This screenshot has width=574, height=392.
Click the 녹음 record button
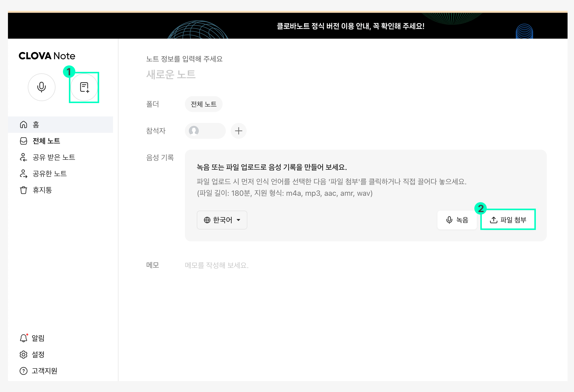[457, 220]
